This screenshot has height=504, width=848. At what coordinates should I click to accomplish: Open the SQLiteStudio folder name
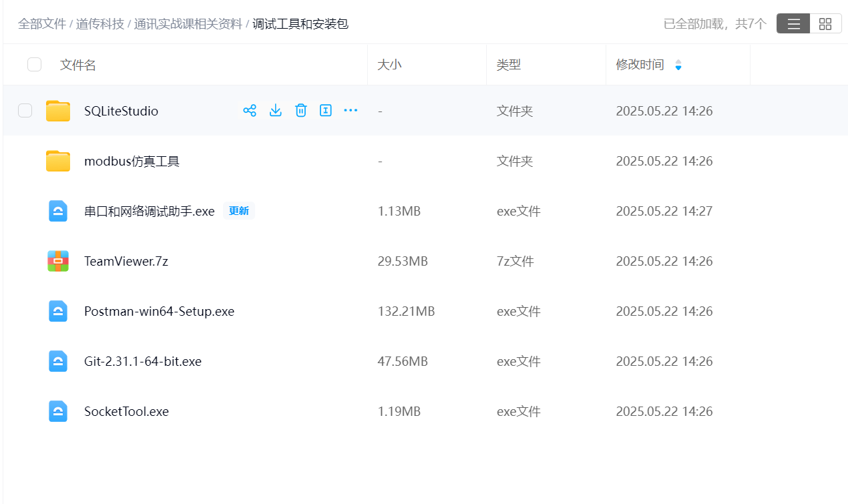click(x=122, y=111)
